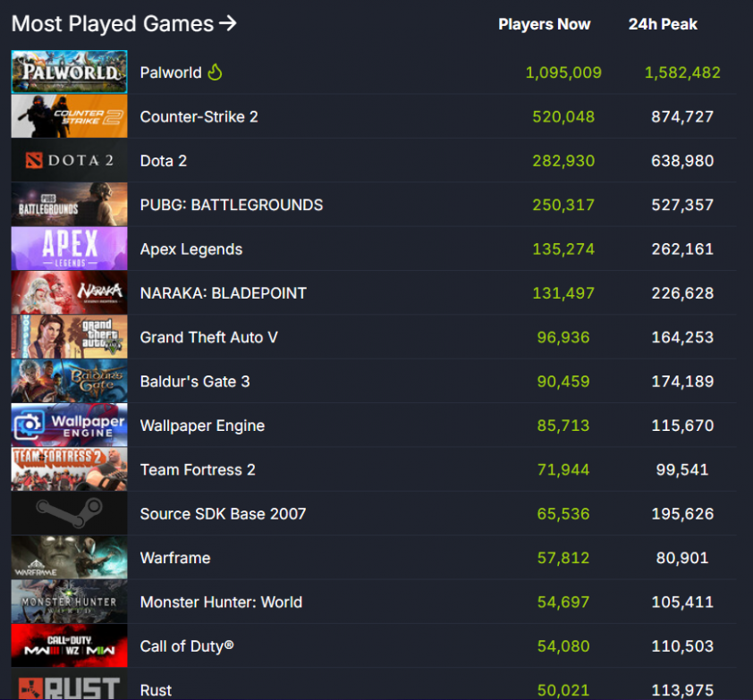The image size is (753, 700).
Task: Select the Apex Legends title
Action: coord(191,249)
